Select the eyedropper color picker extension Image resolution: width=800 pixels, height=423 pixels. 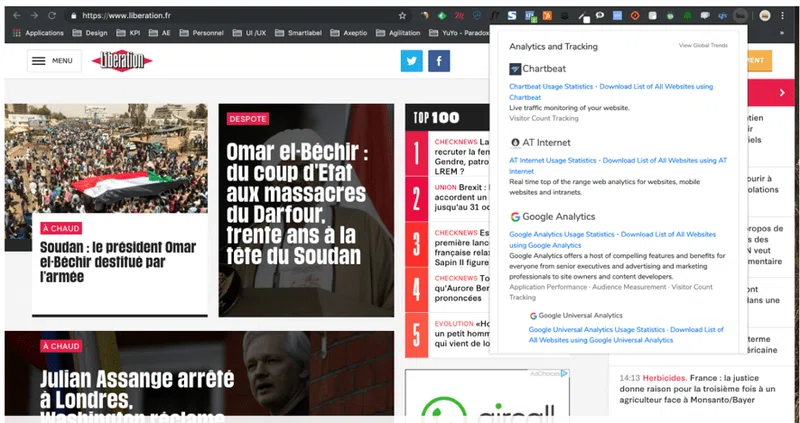point(583,16)
